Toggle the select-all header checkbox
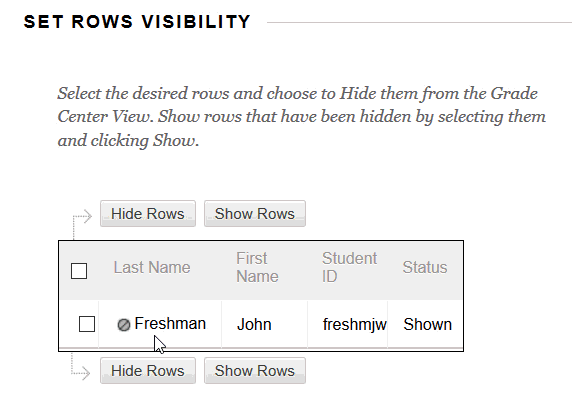This screenshot has height=420, width=580. click(x=79, y=271)
